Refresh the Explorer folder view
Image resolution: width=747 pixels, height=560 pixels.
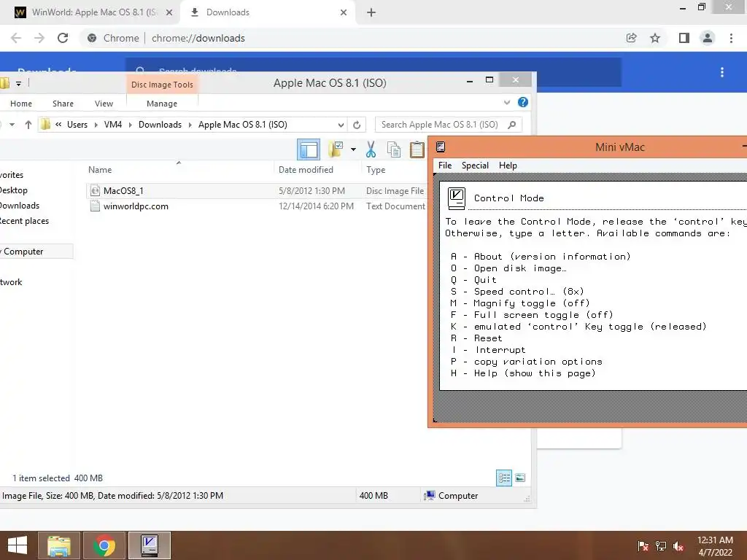(357, 125)
